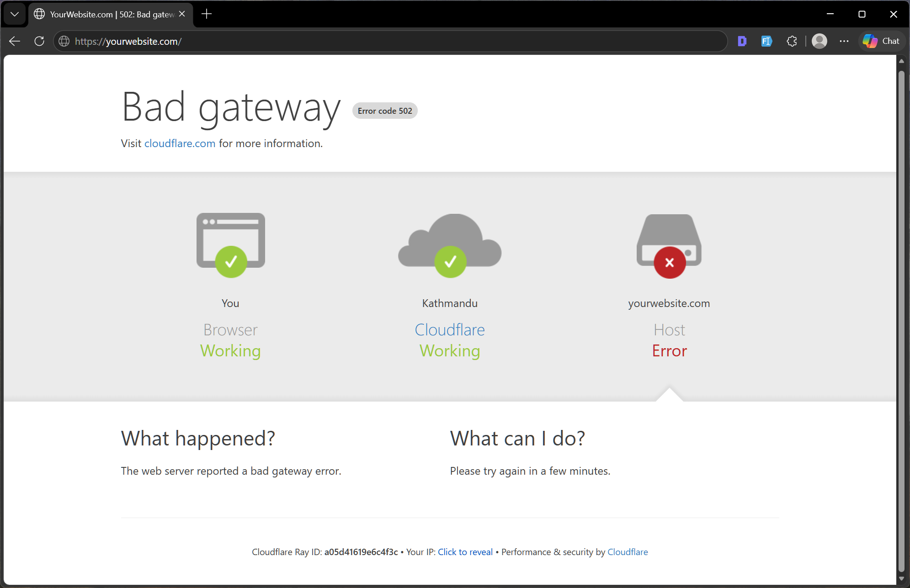Maximize the browser window
The height and width of the screenshot is (588, 910).
pyautogui.click(x=862, y=14)
